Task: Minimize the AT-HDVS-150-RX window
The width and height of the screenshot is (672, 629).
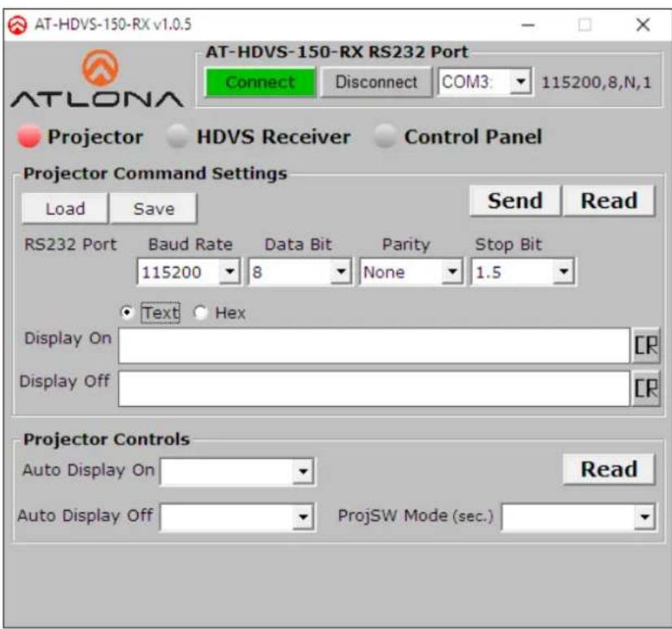Action: [x=527, y=25]
